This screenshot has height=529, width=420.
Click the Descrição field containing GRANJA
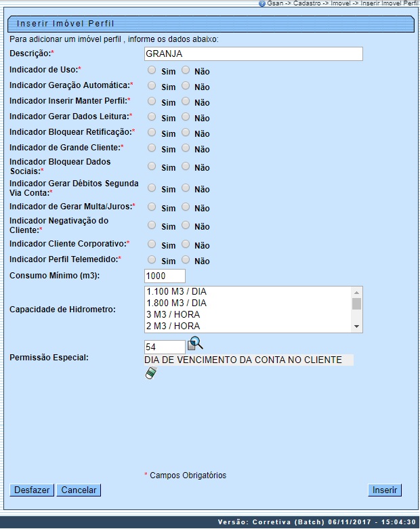(253, 54)
